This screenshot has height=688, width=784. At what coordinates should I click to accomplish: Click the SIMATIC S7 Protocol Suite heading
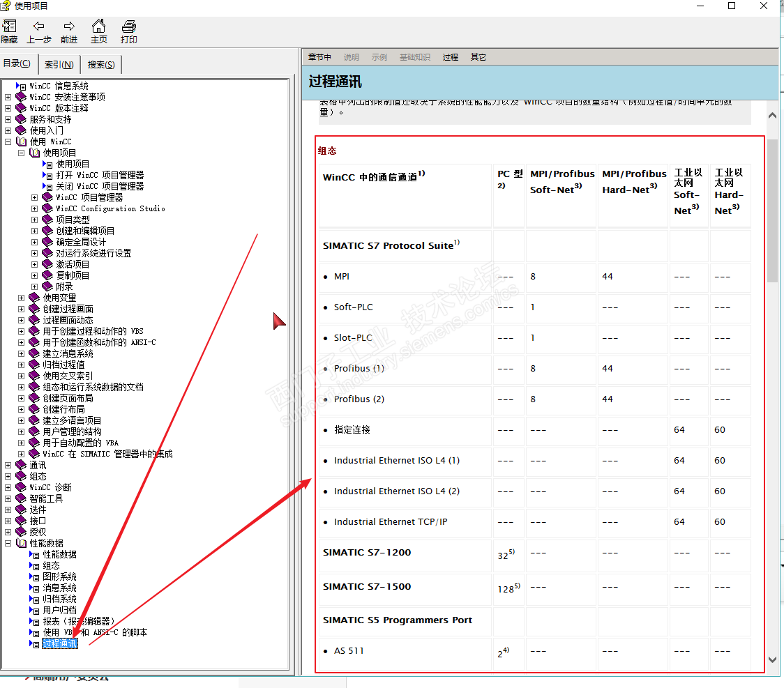391,245
